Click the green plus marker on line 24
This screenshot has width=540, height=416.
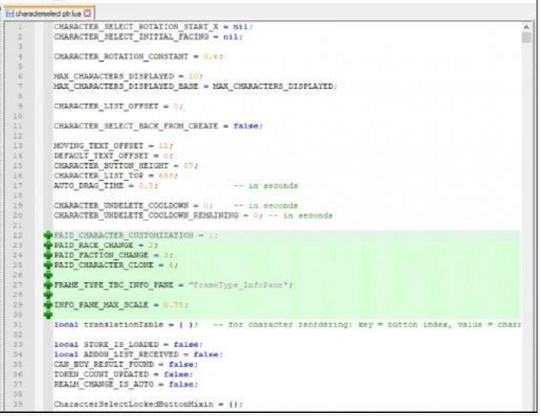[48, 255]
